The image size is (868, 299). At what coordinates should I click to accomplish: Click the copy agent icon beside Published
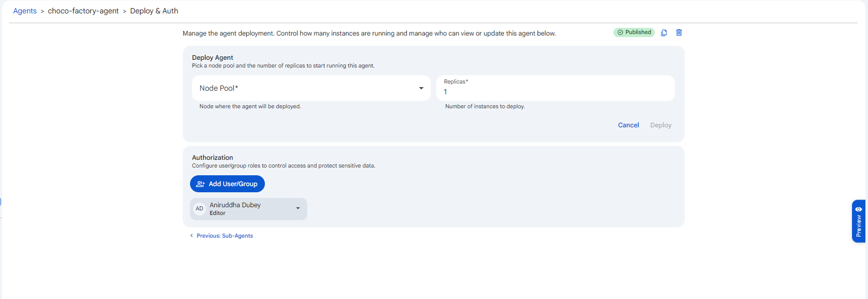coord(664,32)
